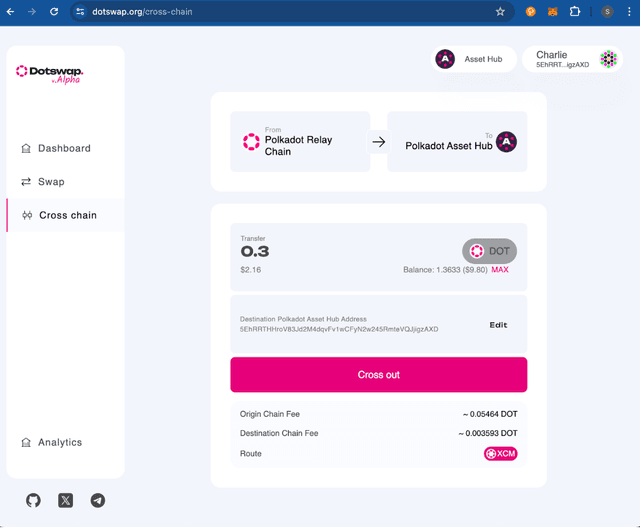Image resolution: width=640 pixels, height=528 pixels.
Task: Go back with browser back arrow
Action: (11, 12)
